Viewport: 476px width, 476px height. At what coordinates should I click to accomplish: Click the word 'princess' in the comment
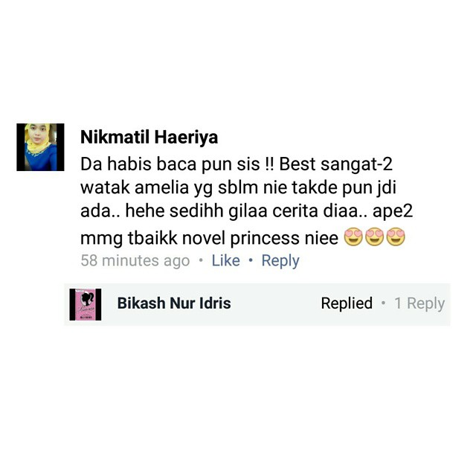pos(265,238)
